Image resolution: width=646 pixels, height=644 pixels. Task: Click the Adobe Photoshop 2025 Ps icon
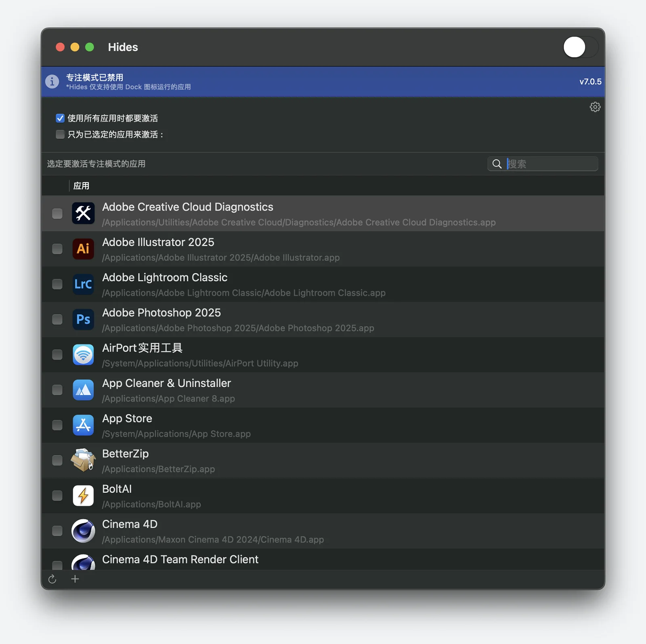(x=83, y=319)
